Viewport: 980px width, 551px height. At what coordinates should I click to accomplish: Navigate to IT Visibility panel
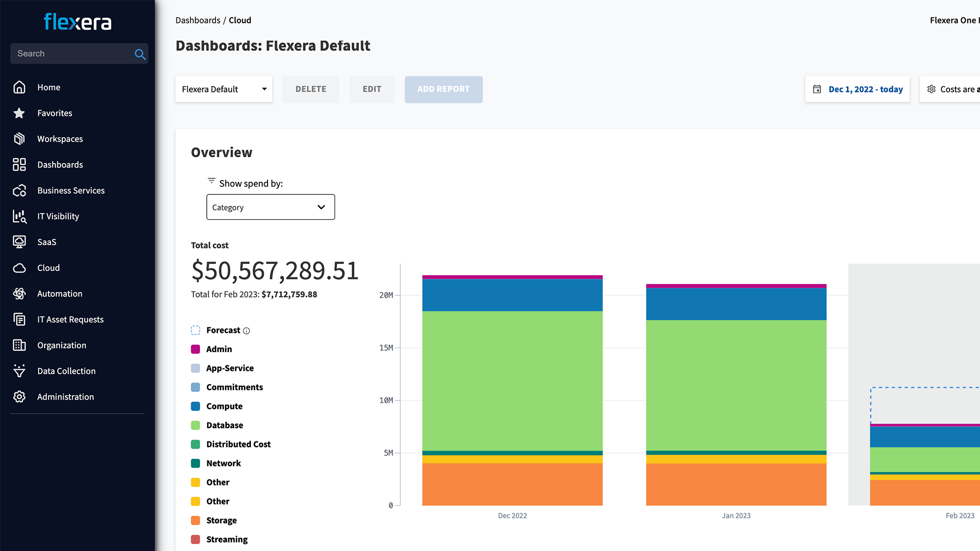coord(58,216)
